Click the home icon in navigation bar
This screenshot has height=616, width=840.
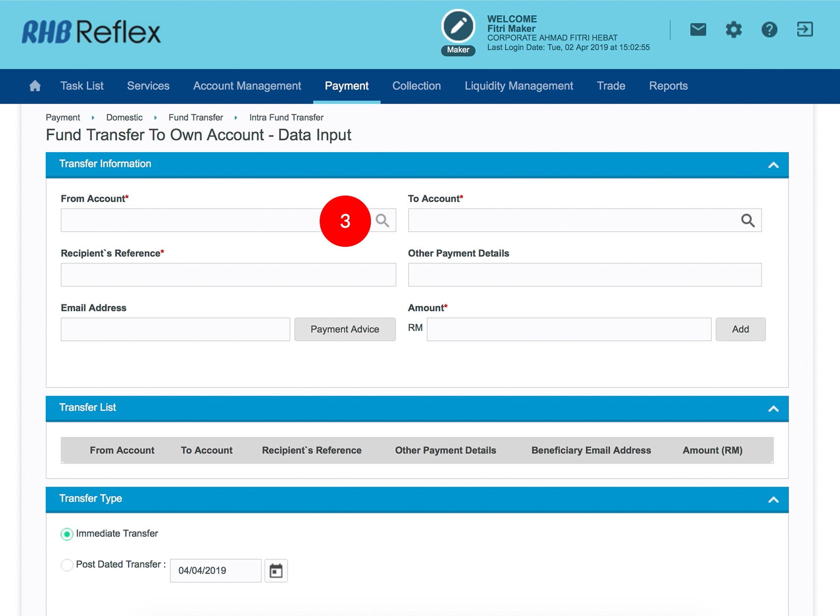click(x=35, y=86)
